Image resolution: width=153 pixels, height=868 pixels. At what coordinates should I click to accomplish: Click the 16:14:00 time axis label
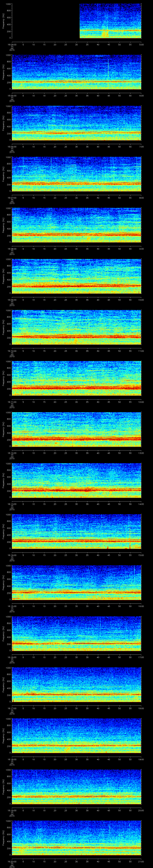click(x=12, y=555)
